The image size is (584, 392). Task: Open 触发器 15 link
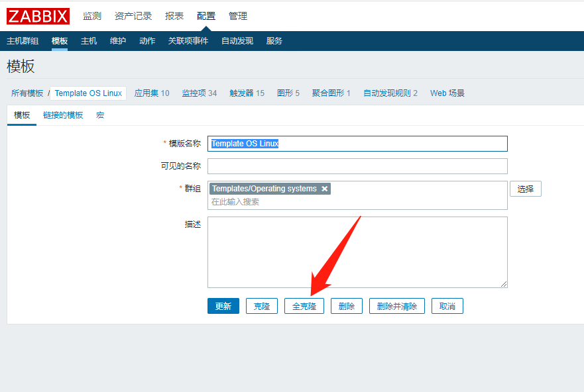tap(247, 93)
